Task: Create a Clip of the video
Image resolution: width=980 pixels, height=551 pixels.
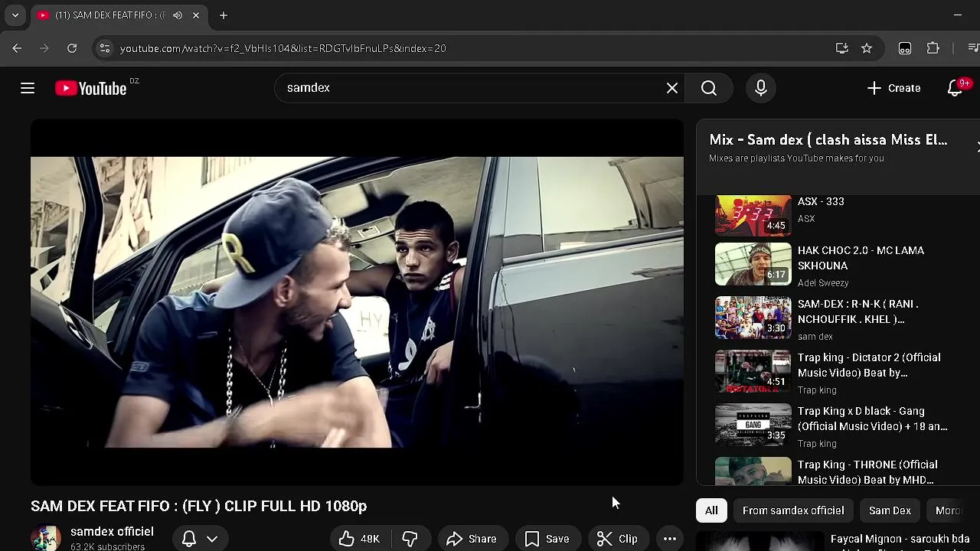Action: (x=617, y=539)
